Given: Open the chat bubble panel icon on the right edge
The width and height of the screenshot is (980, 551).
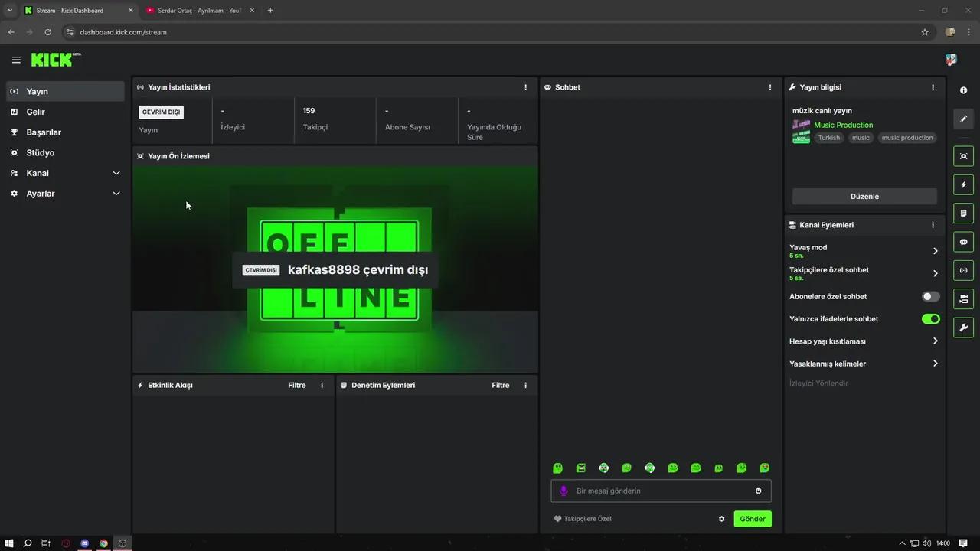Looking at the screenshot, I should (x=963, y=242).
